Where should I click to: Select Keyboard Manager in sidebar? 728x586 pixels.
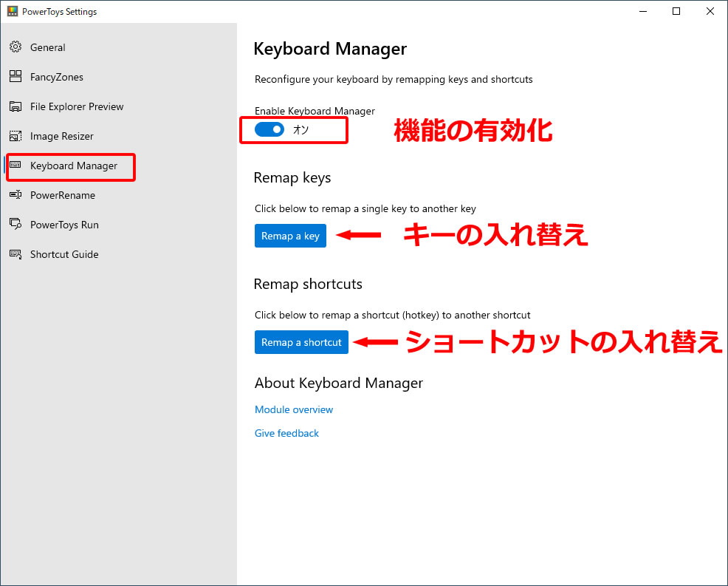118,166
